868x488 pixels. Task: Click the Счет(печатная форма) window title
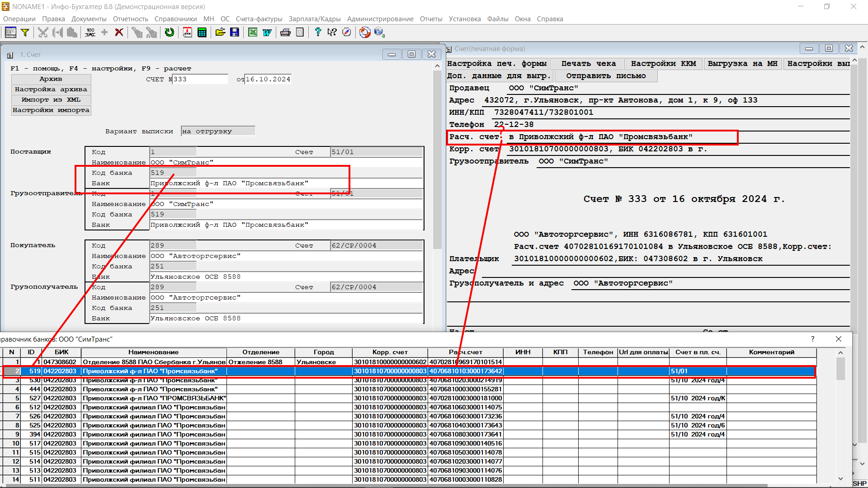(490, 49)
